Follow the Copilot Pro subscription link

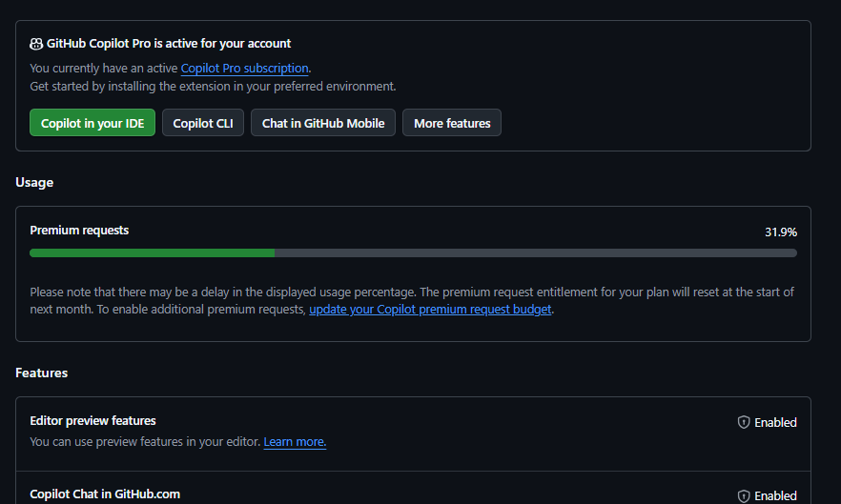click(244, 69)
